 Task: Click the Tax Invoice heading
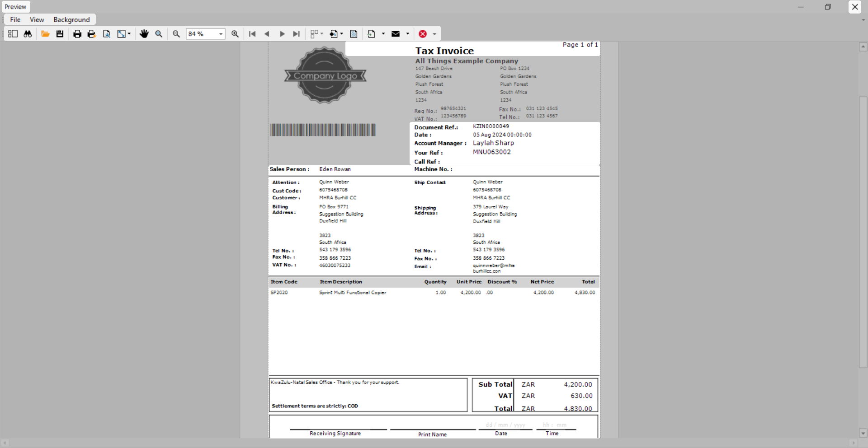click(x=444, y=51)
